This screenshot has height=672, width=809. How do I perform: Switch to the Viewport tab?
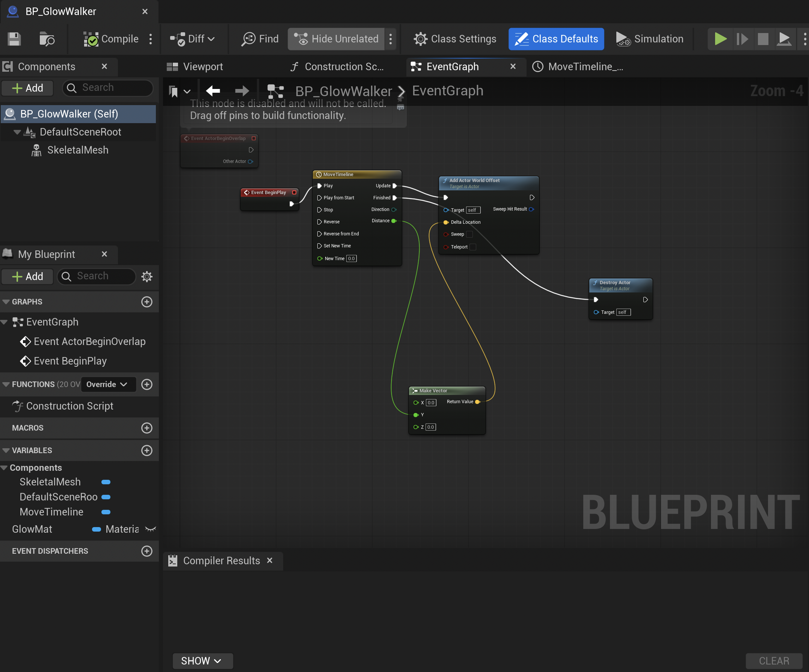(195, 66)
